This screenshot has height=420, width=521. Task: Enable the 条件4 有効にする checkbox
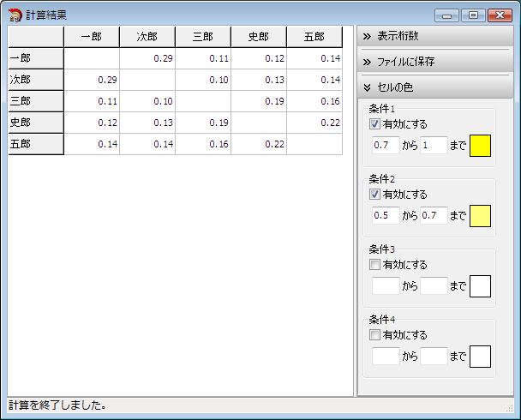point(374,335)
